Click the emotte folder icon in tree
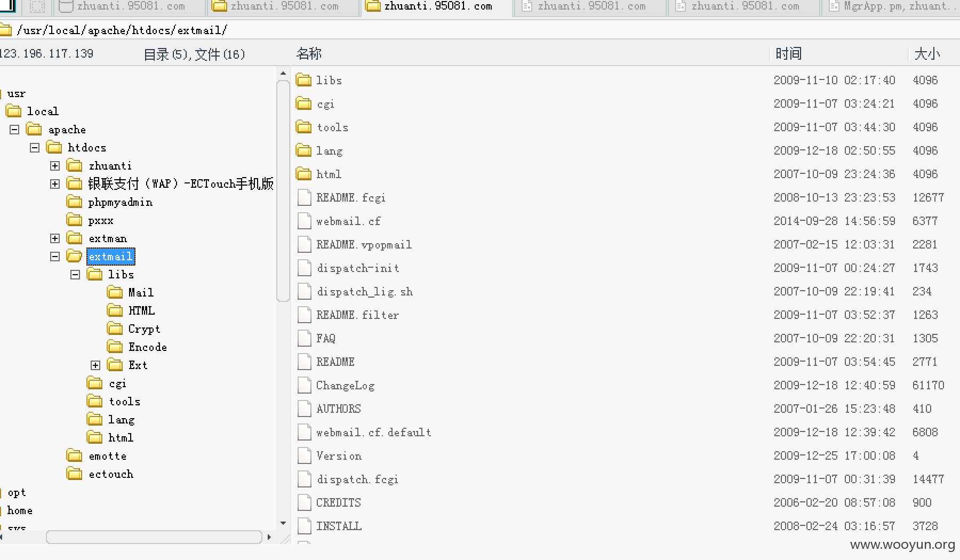The height and width of the screenshot is (560, 960). pos(75,455)
